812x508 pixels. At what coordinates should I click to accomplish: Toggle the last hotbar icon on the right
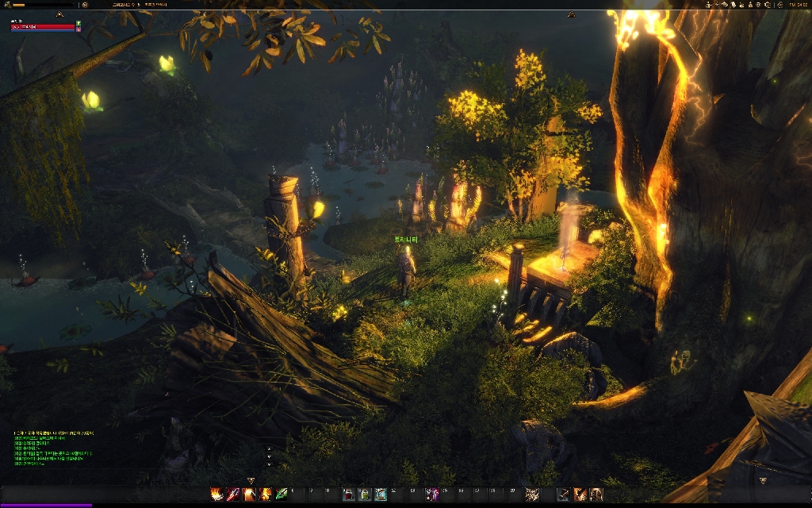[596, 495]
